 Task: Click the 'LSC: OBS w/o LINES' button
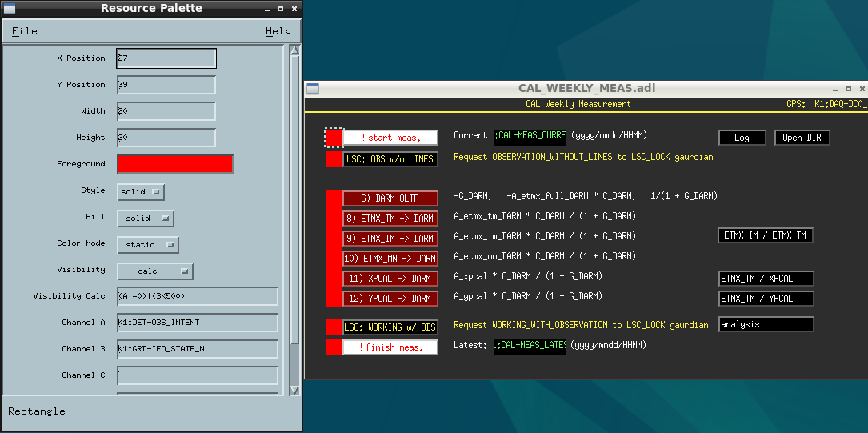(x=390, y=159)
